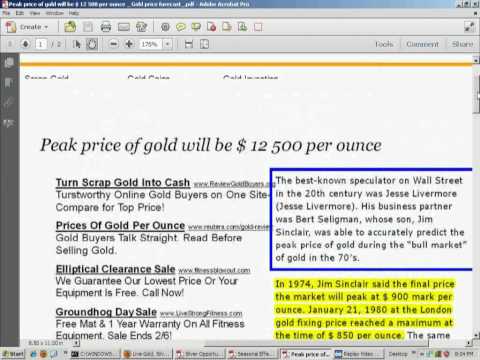
Task: Click the Print icon in toolbar
Action: coord(106,27)
